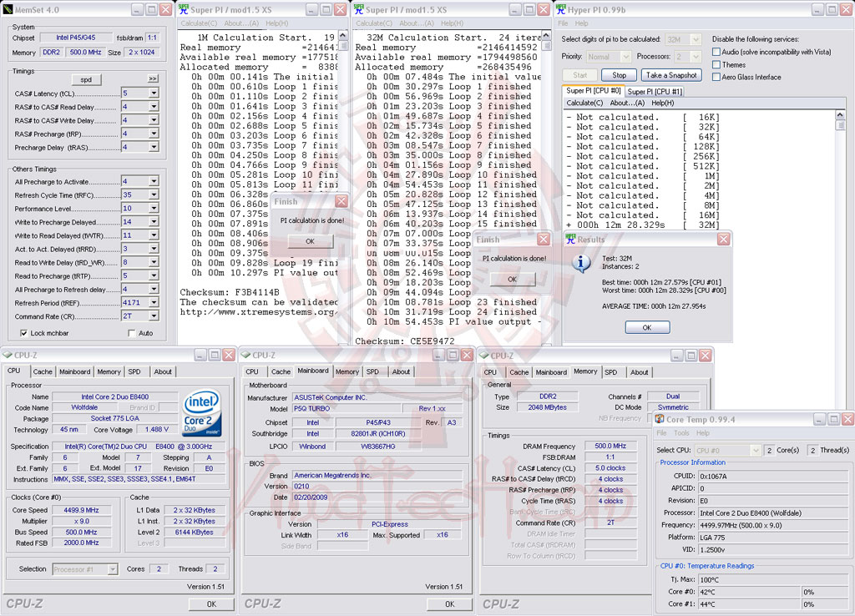Image resolution: width=855 pixels, height=616 pixels.
Task: Click the left CPU-Z window title icon
Action: (8, 355)
